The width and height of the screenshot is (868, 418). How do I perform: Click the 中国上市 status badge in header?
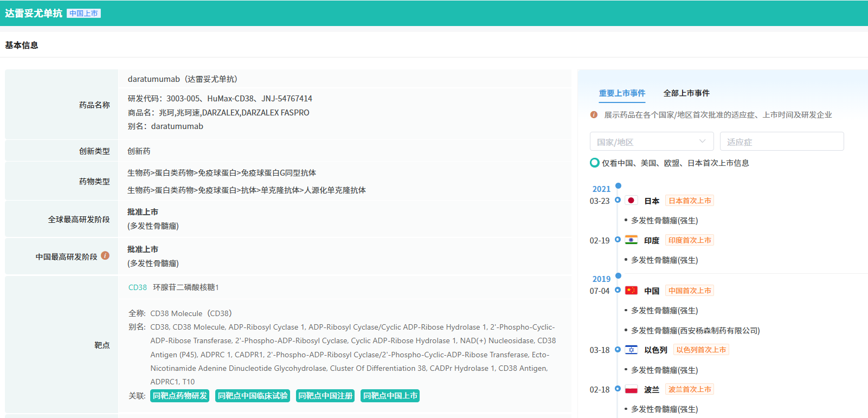[83, 14]
